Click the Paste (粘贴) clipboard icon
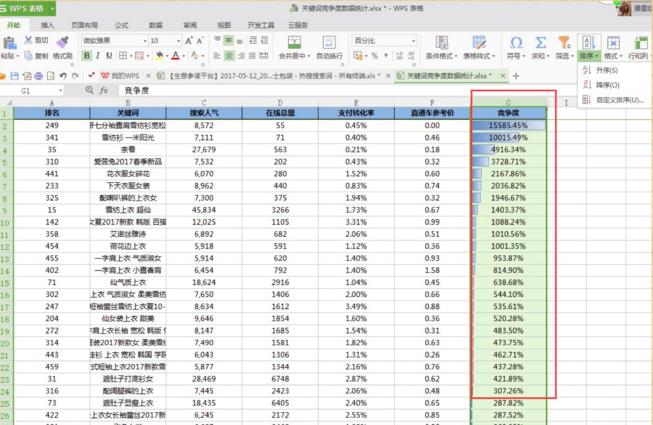Image resolution: width=653 pixels, height=425 pixels. tap(9, 43)
